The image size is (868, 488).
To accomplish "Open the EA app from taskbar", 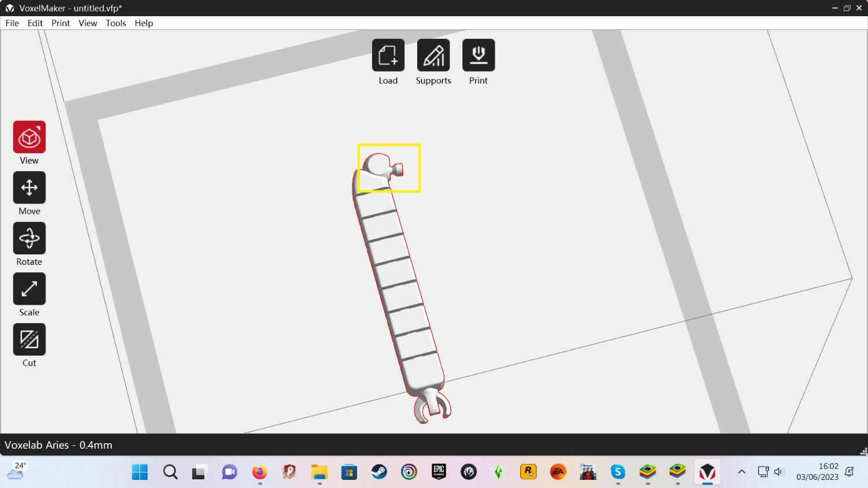I will pos(558,472).
